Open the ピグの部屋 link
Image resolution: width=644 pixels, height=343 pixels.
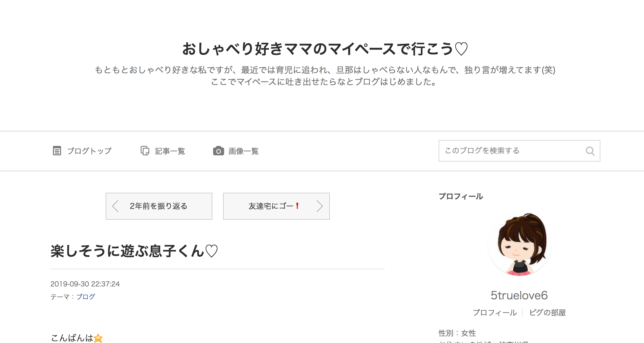click(547, 313)
